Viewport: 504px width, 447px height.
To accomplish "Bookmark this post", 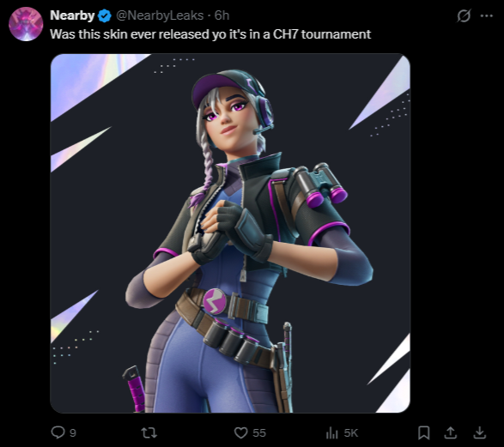I will (424, 433).
